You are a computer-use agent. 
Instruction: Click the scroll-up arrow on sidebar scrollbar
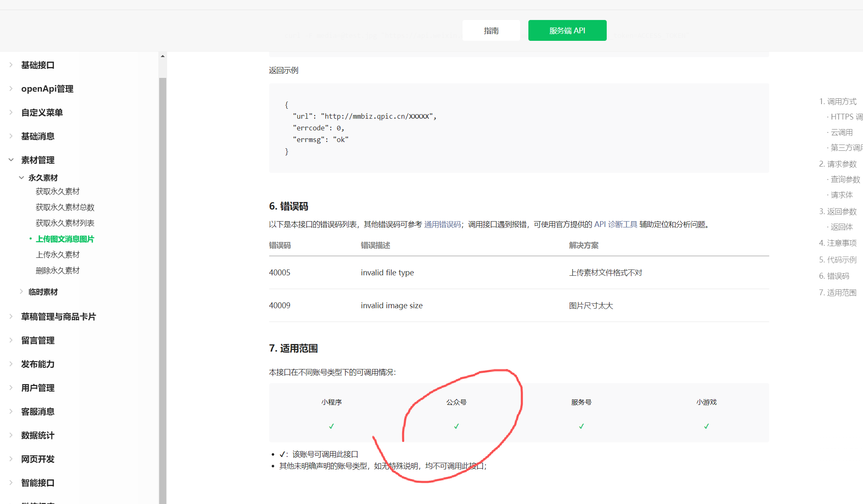click(163, 56)
